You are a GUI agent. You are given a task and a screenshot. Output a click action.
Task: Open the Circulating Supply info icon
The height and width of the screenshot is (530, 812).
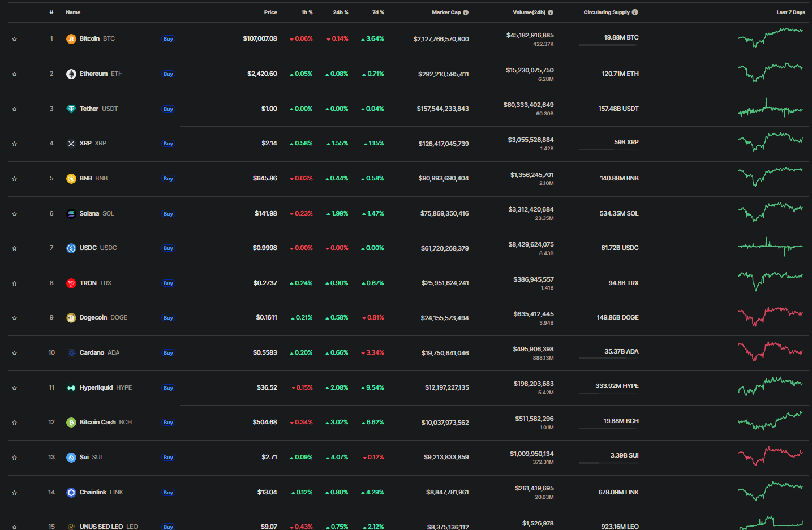point(635,12)
